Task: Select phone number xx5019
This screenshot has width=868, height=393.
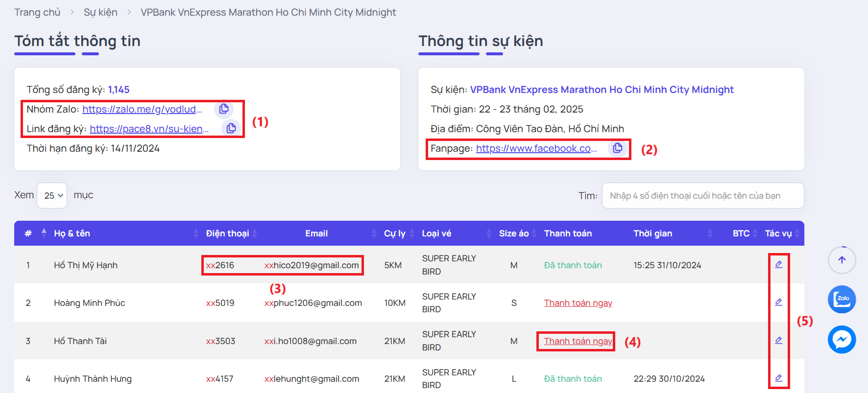Action: point(220,303)
